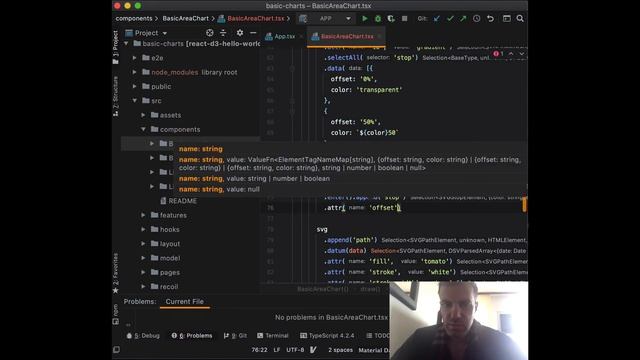Image resolution: width=640 pixels, height=360 pixels.
Task: Open the 2: Favorites side tool window
Action: pyautogui.click(x=116, y=273)
